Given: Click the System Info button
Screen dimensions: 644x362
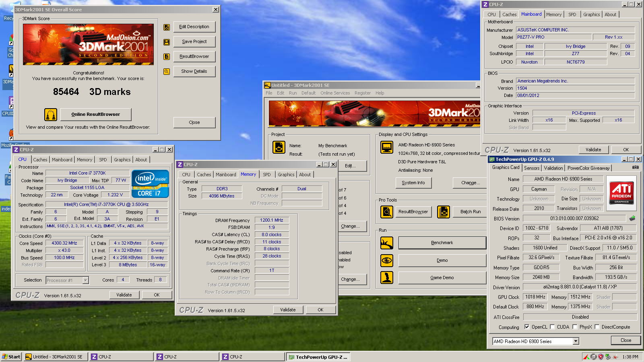Looking at the screenshot, I should (413, 183).
